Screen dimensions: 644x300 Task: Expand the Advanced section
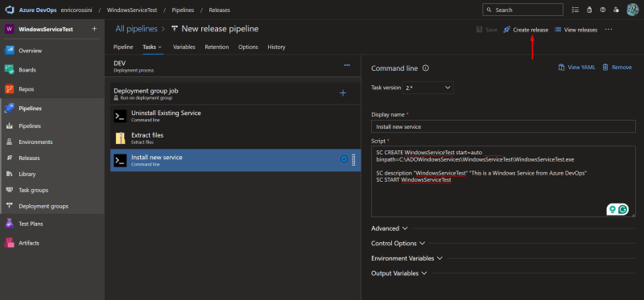point(389,228)
